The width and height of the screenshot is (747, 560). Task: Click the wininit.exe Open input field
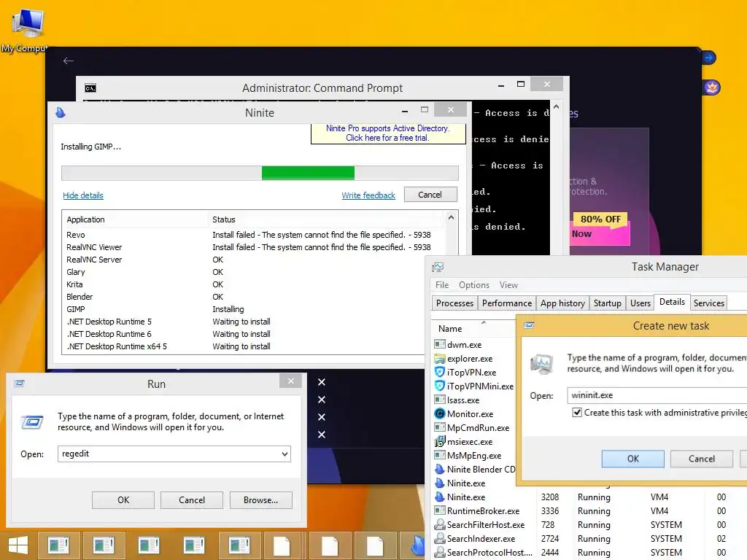(657, 395)
